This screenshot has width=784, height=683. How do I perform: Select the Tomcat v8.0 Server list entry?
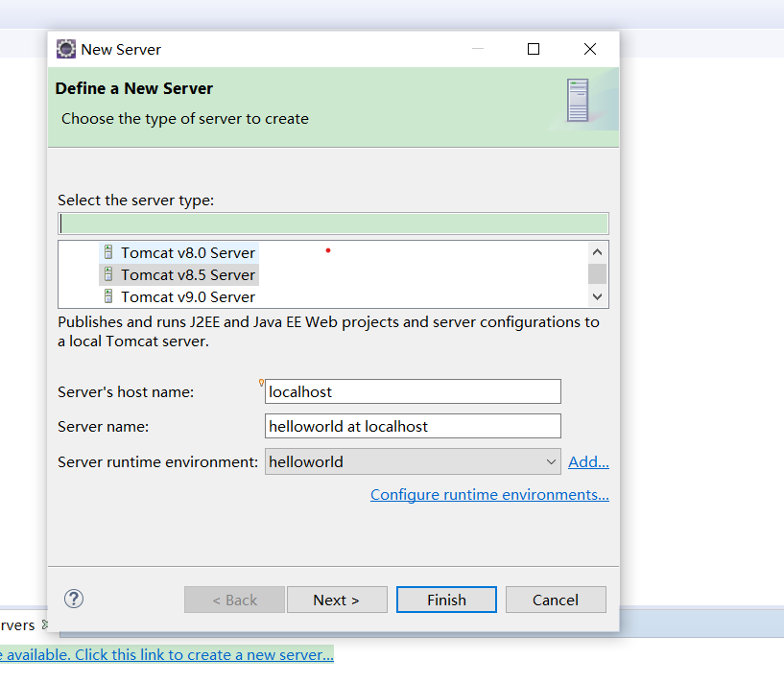(187, 252)
